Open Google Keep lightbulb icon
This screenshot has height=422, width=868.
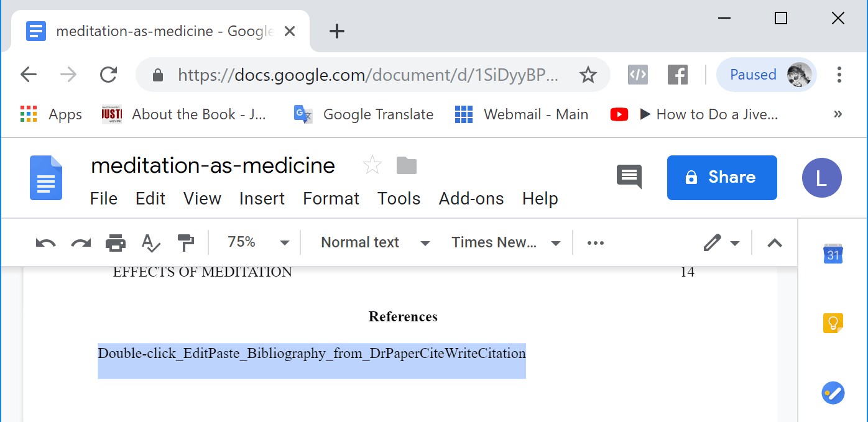833,324
